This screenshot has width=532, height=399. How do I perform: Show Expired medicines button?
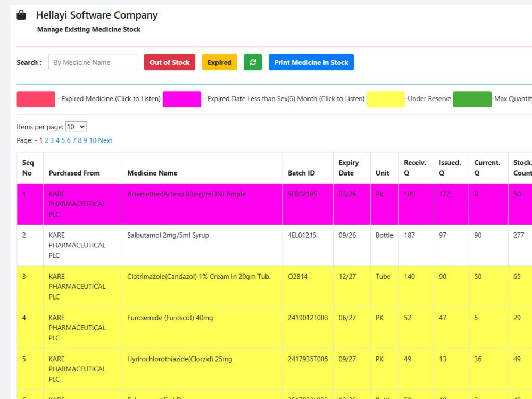tap(220, 62)
